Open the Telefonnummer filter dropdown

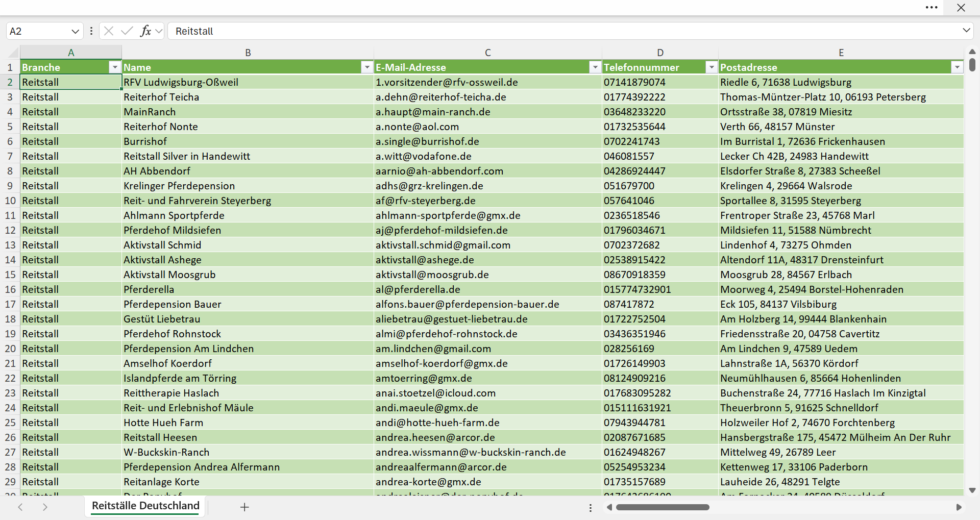[x=712, y=67]
